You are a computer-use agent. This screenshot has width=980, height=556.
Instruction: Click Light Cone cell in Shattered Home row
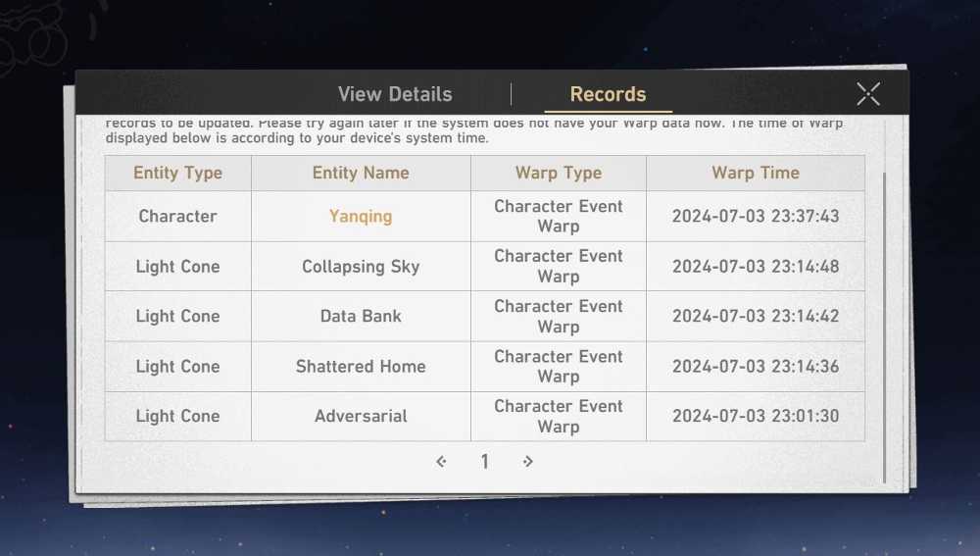coord(178,366)
